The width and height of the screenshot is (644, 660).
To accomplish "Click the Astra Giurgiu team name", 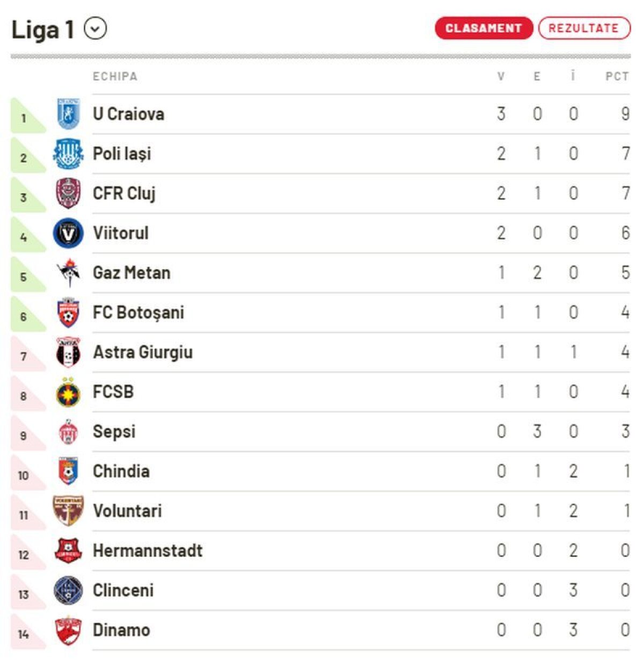I will [143, 352].
